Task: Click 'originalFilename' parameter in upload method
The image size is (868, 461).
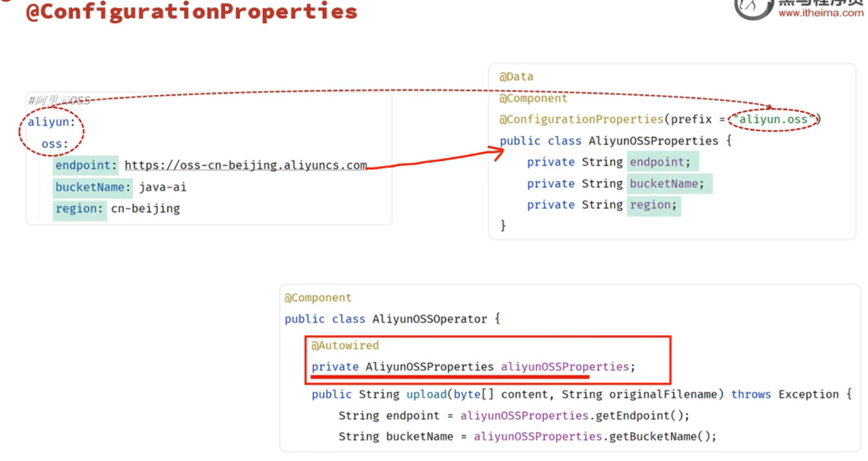Action: [x=663, y=394]
